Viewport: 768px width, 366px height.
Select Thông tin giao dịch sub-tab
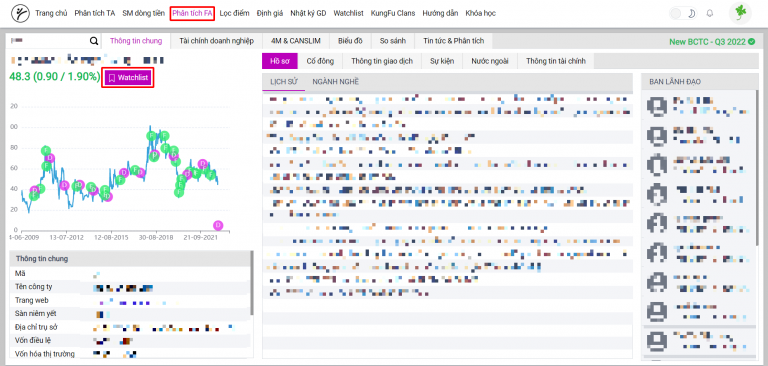pos(382,61)
